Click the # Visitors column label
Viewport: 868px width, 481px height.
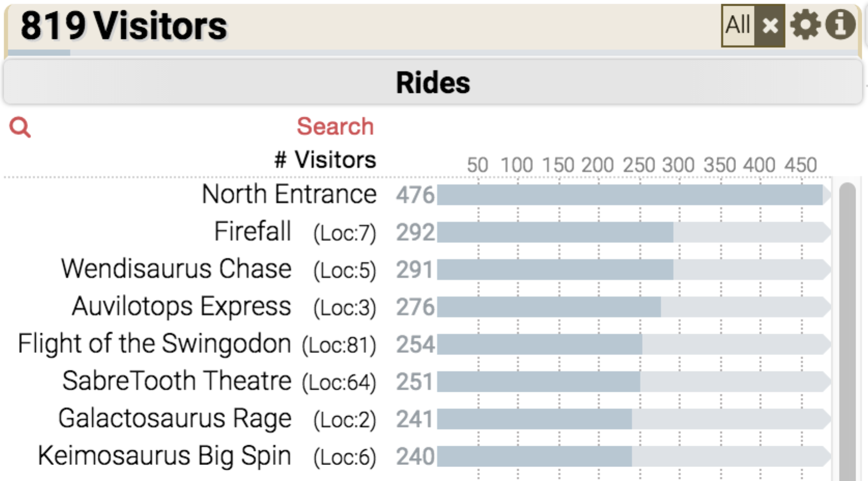[x=325, y=160]
